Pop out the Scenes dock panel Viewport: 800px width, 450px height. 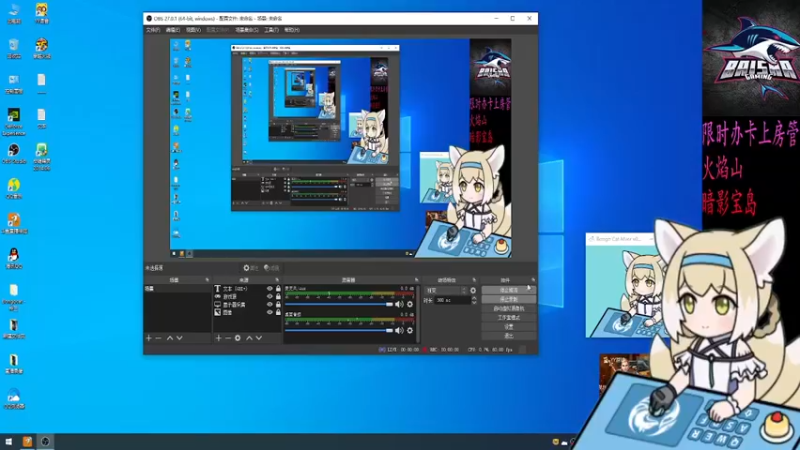pos(207,280)
